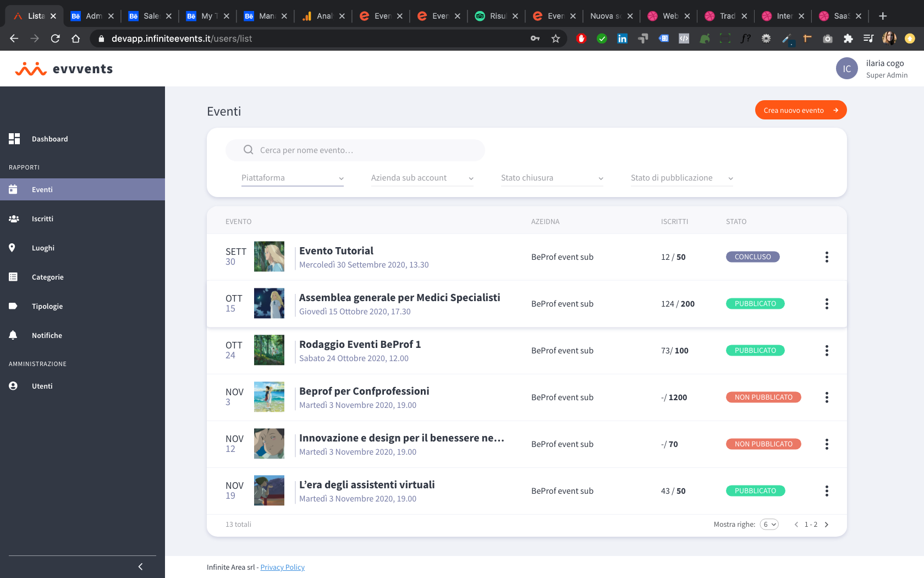The height and width of the screenshot is (578, 924).
Task: Open the Piattaforma filter dropdown
Action: [293, 178]
